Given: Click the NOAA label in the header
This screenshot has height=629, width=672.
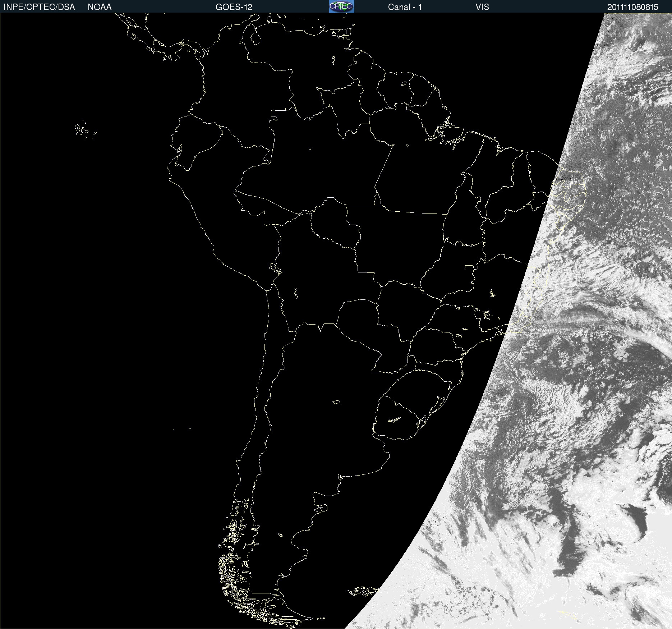Looking at the screenshot, I should 100,7.
